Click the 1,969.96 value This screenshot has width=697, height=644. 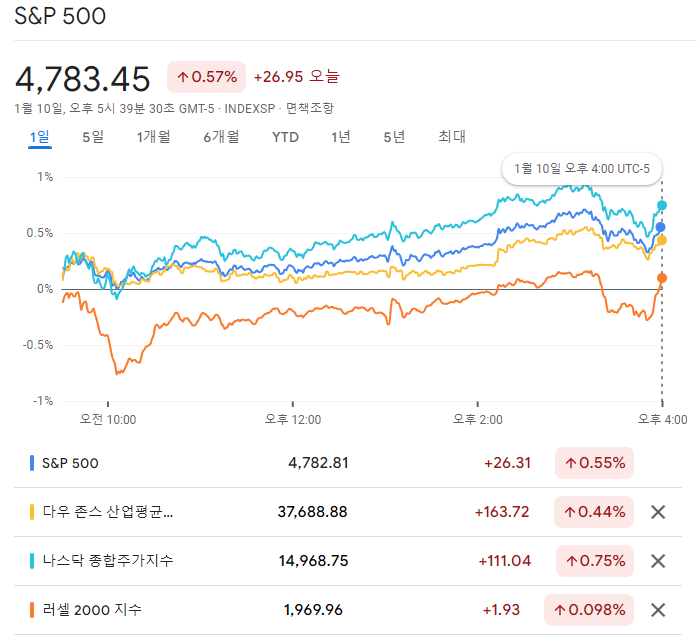click(x=313, y=610)
